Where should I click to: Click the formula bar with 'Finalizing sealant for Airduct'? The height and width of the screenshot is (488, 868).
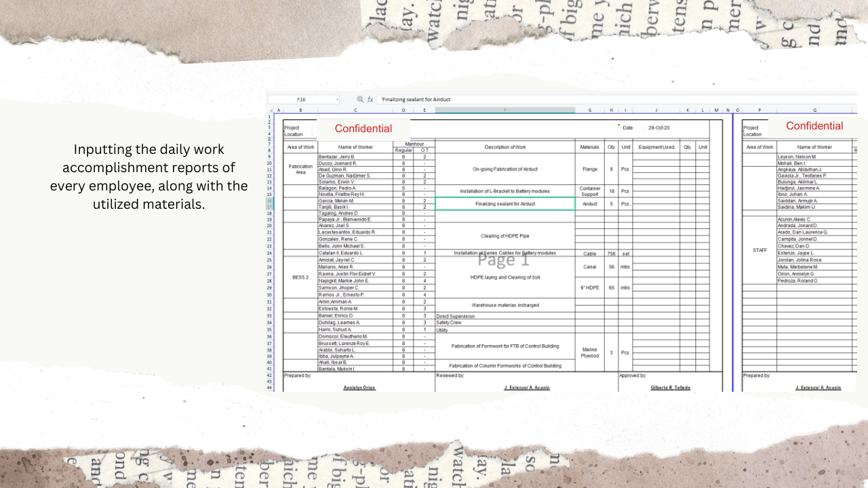point(616,99)
